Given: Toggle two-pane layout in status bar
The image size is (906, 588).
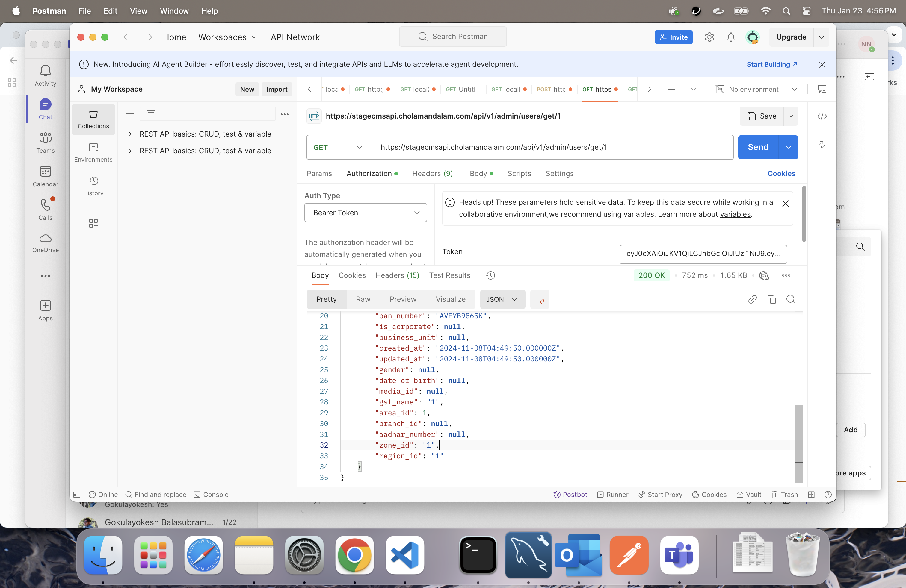Looking at the screenshot, I should 811,494.
